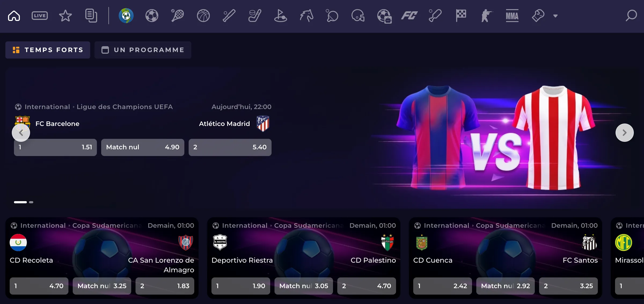Select the horse racing icon
Viewport: 644px width, 304px height.
[306, 16]
